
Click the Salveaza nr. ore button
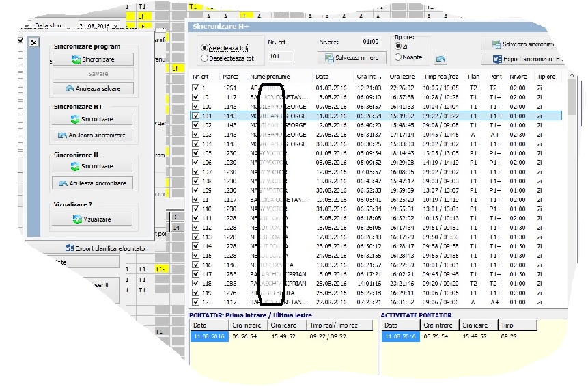pos(352,58)
